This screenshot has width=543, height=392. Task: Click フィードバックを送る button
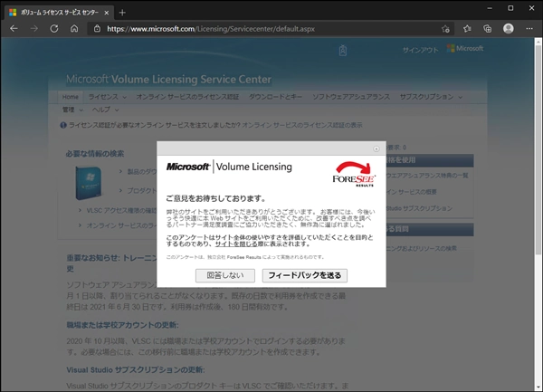tap(305, 275)
